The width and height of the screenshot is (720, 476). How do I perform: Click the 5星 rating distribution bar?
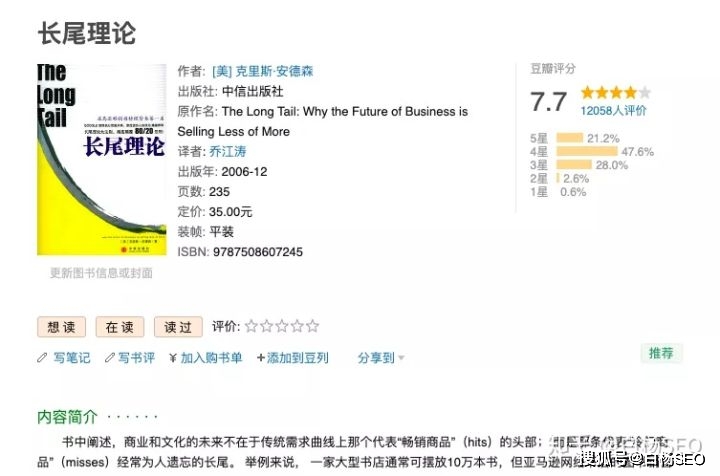[x=569, y=138]
